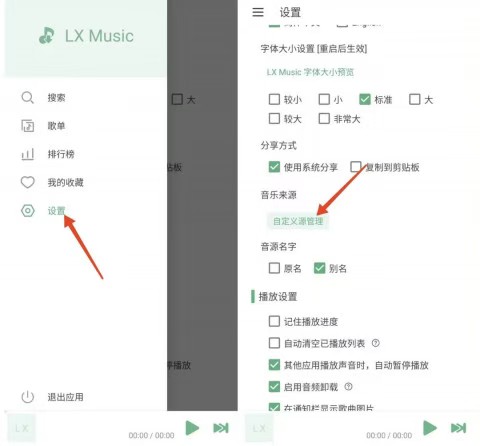Open the hamburger menu beside 设置 title
The width and height of the screenshot is (480, 446).
258,12
